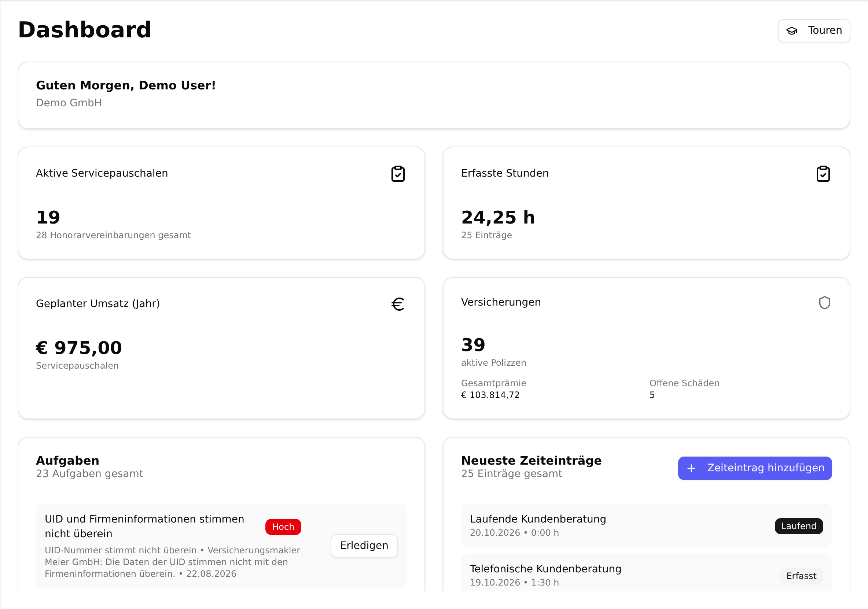Click the red Hoch priority badge
The width and height of the screenshot is (868, 609).
(283, 527)
